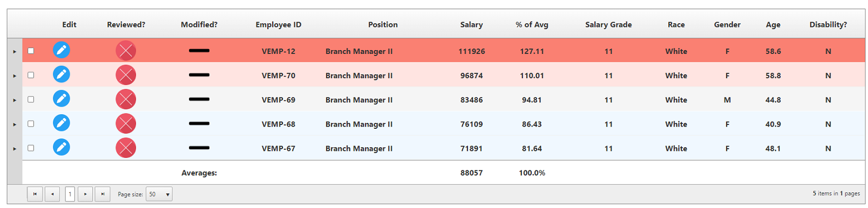Viewport: 868px width, 208px height.
Task: Click the red reviewed icon for VEMP-70
Action: (x=126, y=75)
